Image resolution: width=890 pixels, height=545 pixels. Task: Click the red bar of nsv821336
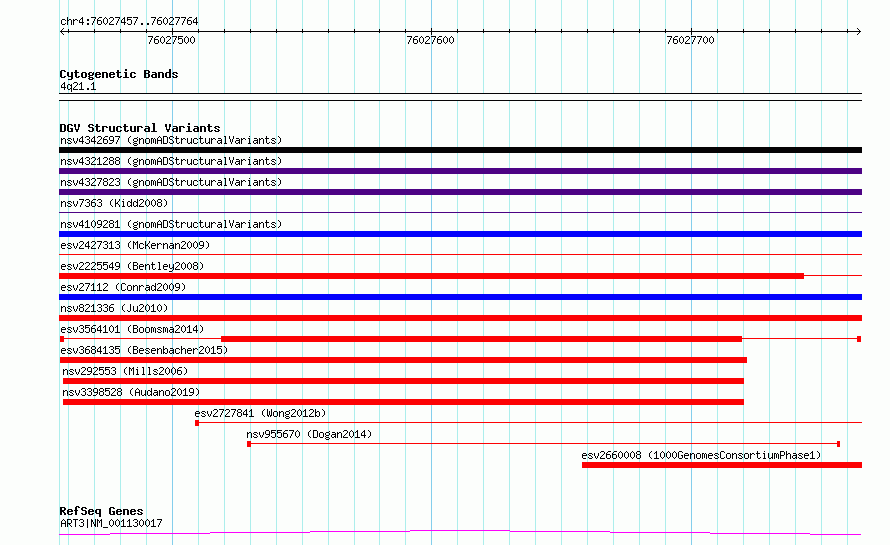(x=460, y=318)
